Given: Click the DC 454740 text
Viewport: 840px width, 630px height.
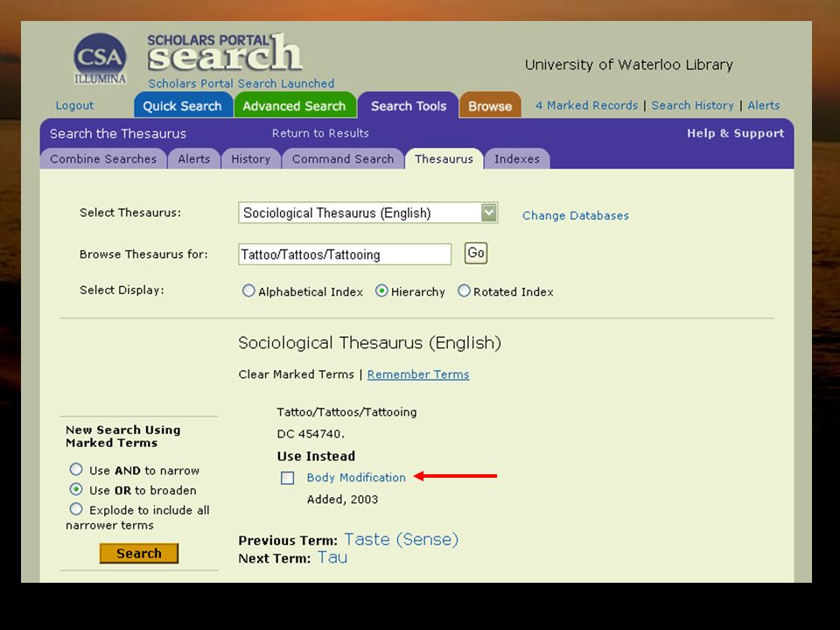Looking at the screenshot, I should click(x=311, y=434).
